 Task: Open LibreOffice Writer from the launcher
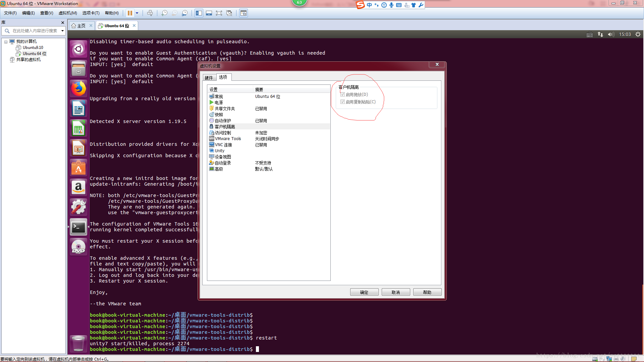click(78, 108)
